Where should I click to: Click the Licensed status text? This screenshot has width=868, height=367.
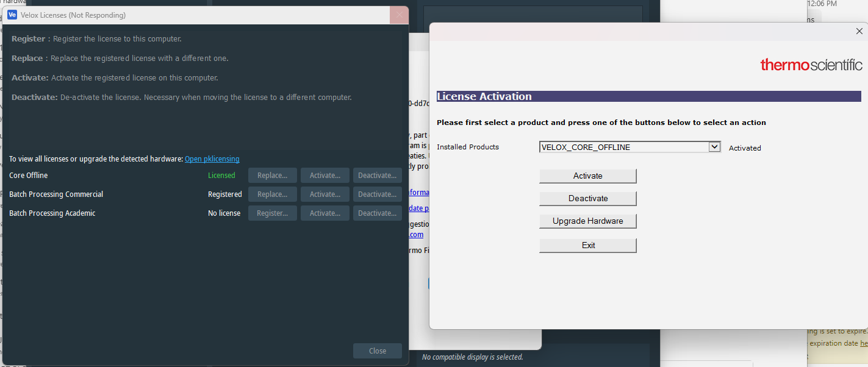(221, 176)
